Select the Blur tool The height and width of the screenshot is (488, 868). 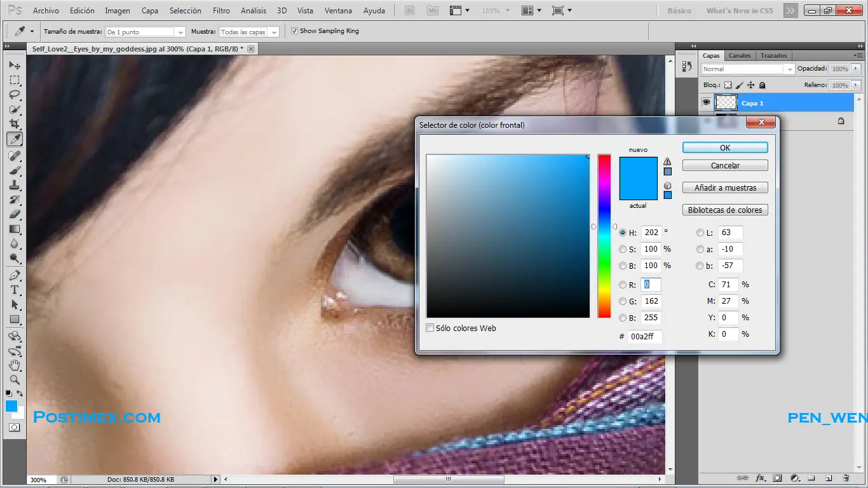(15, 243)
